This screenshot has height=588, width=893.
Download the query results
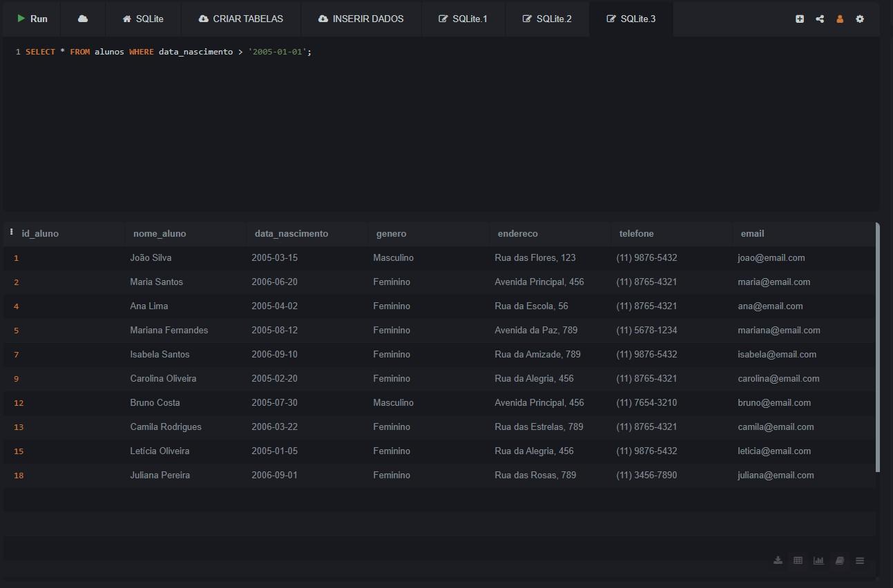(778, 560)
